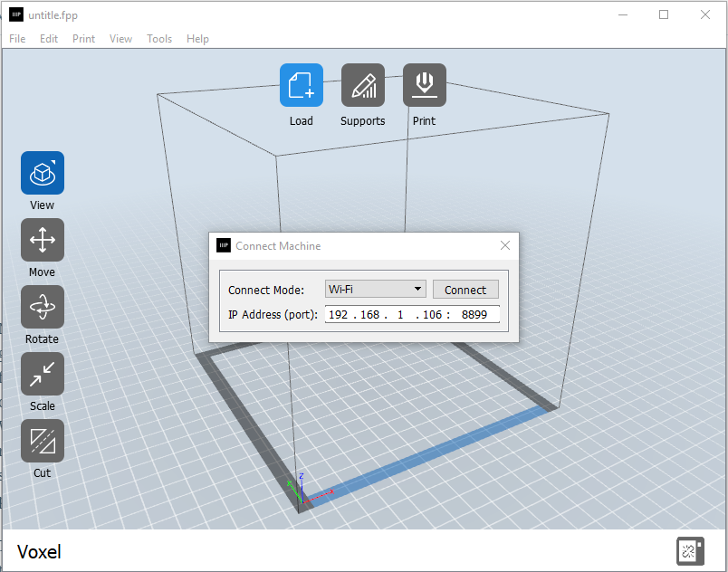Expand the Connect Mode Wi-Fi dropdown
The width and height of the screenshot is (728, 572).
375,290
